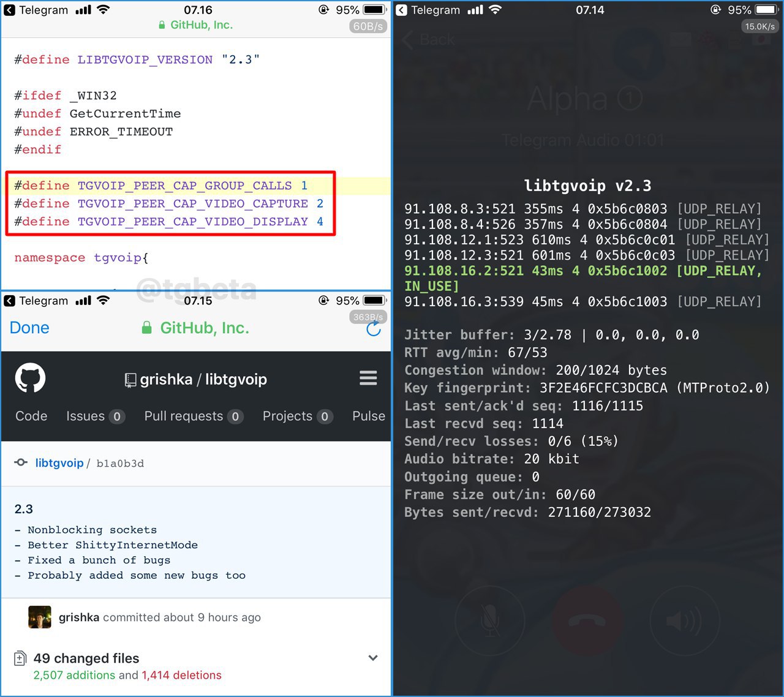Viewport: 784px width, 697px height.
Task: Tap the "Congestion window" stats line
Action: coord(535,371)
